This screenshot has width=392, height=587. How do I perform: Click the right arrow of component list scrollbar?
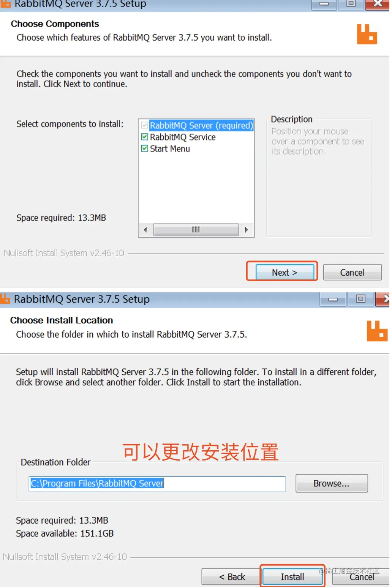[247, 230]
